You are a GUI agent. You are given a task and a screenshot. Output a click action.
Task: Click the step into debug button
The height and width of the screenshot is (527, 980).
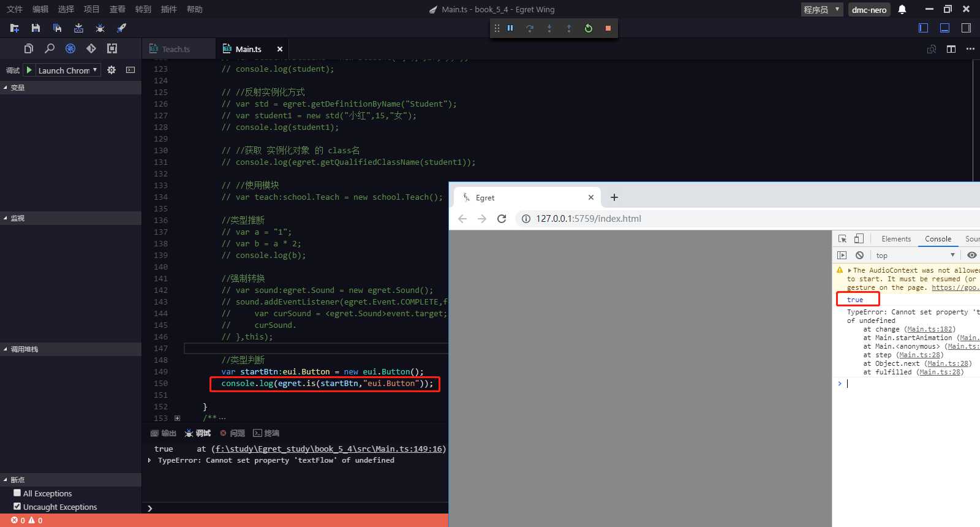click(549, 28)
